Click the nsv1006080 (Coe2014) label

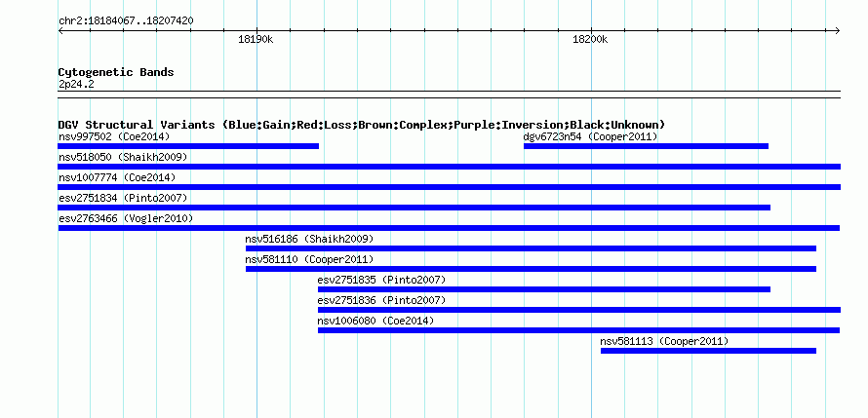pos(375,321)
